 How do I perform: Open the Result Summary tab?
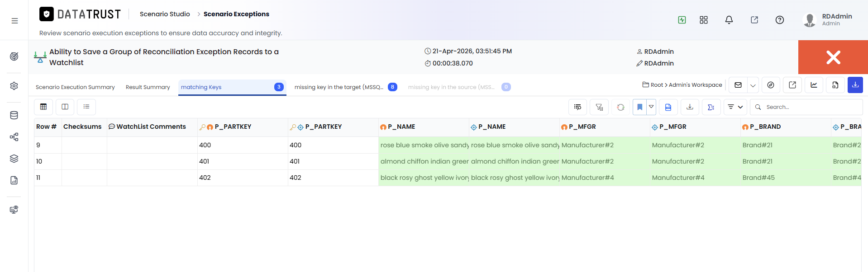click(148, 87)
